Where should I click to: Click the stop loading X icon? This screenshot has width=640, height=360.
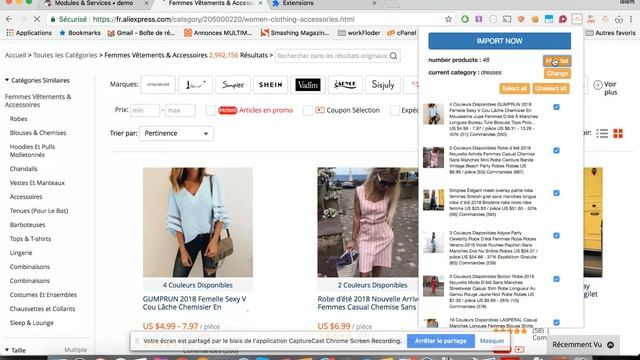pyautogui.click(x=36, y=19)
